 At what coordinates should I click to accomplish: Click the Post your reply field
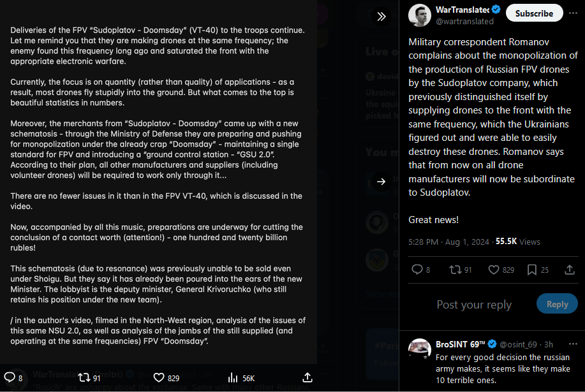tap(474, 305)
